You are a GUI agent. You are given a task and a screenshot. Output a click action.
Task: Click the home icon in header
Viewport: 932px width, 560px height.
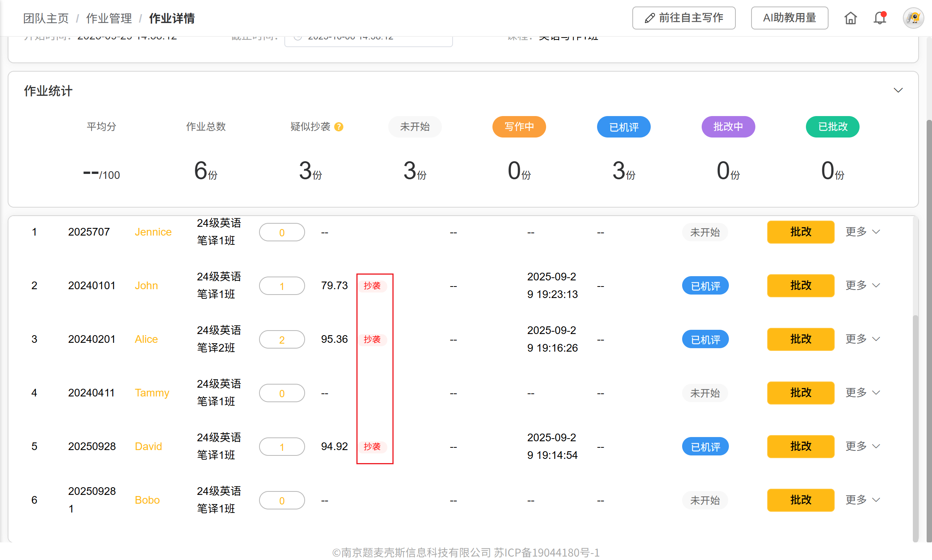point(850,18)
